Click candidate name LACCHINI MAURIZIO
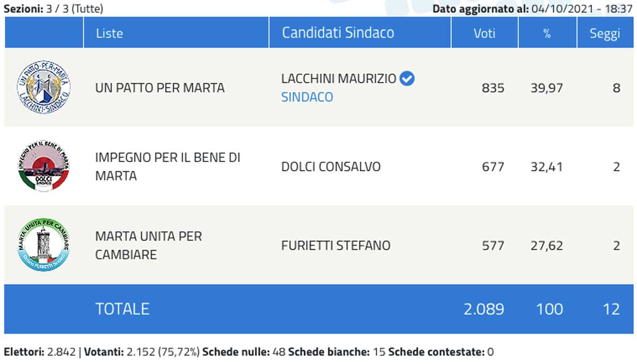637x364 pixels. coord(339,79)
